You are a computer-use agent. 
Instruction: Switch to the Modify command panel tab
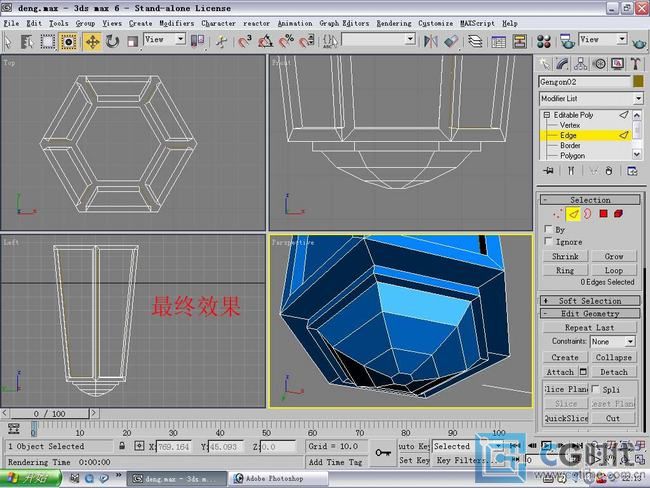(x=563, y=64)
